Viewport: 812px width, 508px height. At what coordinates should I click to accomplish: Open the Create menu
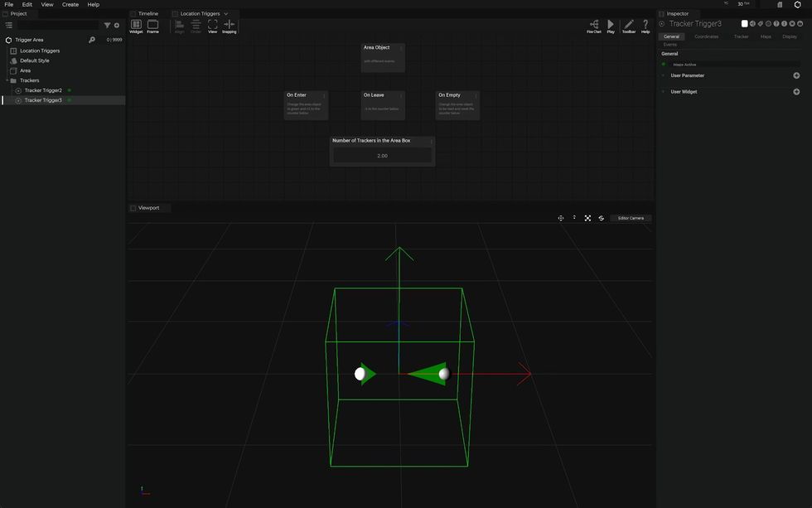click(x=70, y=4)
